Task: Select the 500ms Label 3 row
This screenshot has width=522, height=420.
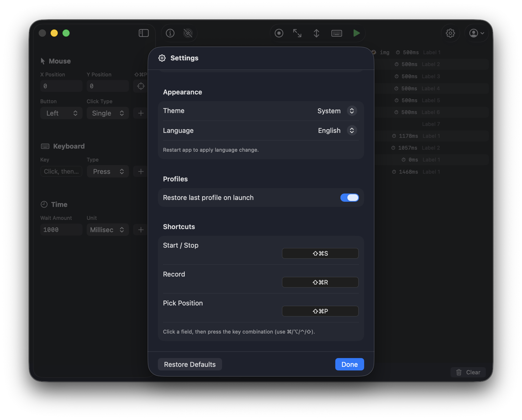Action: [x=431, y=76]
